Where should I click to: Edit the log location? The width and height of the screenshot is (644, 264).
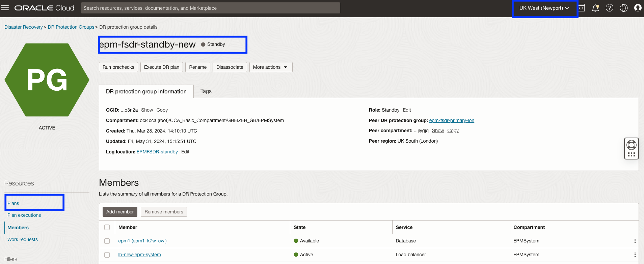tap(185, 152)
